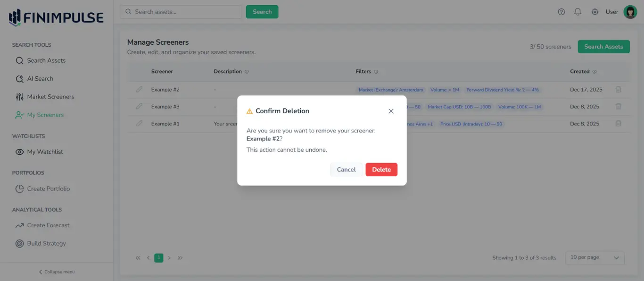Select the Market Screeners sliders icon
This screenshot has height=281, width=644.
click(19, 97)
